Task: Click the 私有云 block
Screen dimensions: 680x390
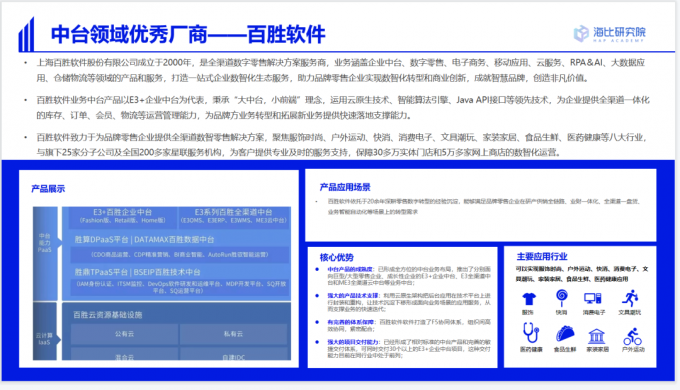Action: coord(233,334)
